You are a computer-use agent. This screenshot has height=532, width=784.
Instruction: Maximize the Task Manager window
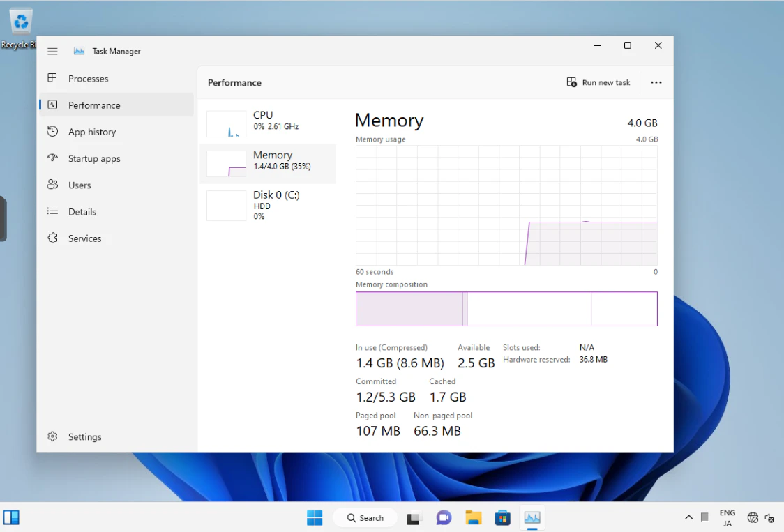point(628,45)
